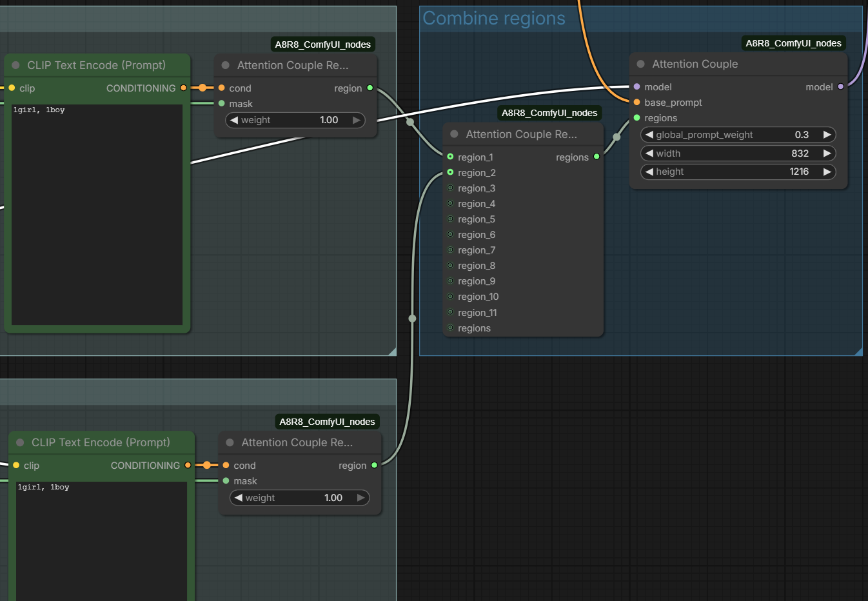Select cond input port on upper Attention Couple Re... node

(x=221, y=88)
